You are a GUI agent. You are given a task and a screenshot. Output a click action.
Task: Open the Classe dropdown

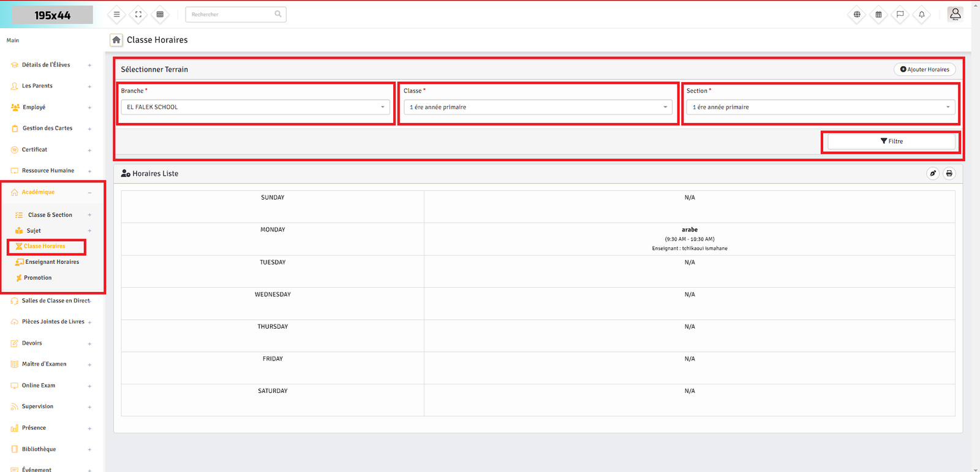point(538,107)
